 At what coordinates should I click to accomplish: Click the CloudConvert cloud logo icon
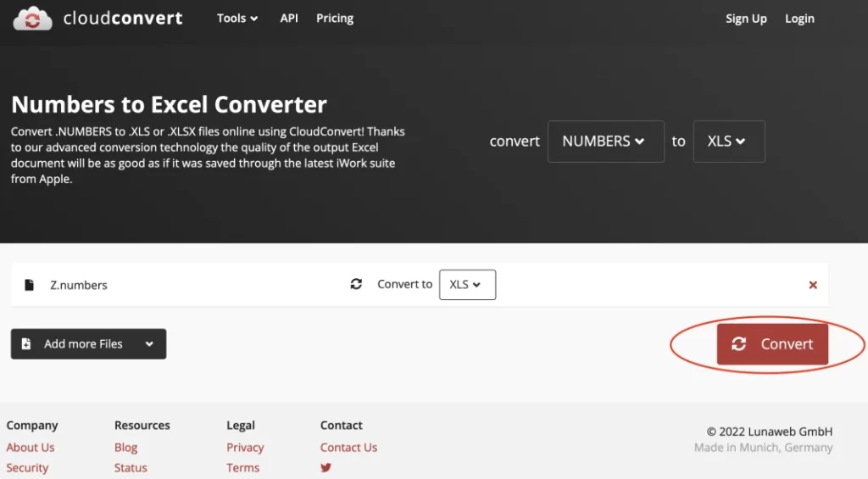(32, 19)
